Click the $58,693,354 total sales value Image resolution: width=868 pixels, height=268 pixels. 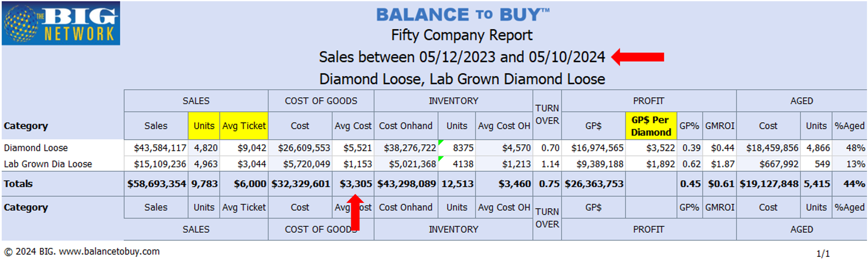[x=156, y=184]
